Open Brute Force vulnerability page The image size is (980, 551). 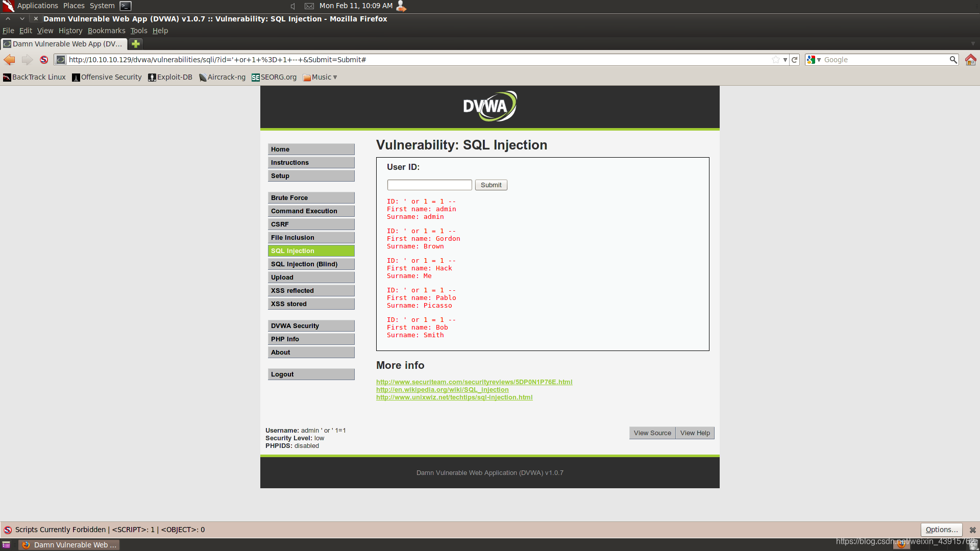tap(311, 198)
